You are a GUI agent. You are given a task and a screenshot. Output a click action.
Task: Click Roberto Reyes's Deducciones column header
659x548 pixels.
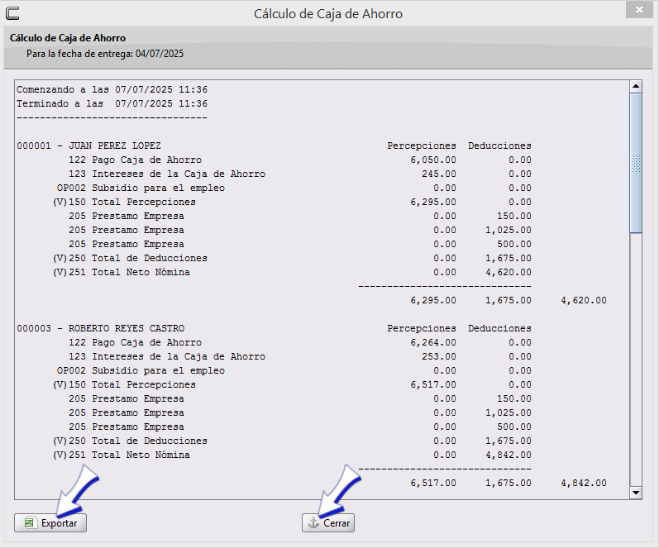click(x=500, y=328)
